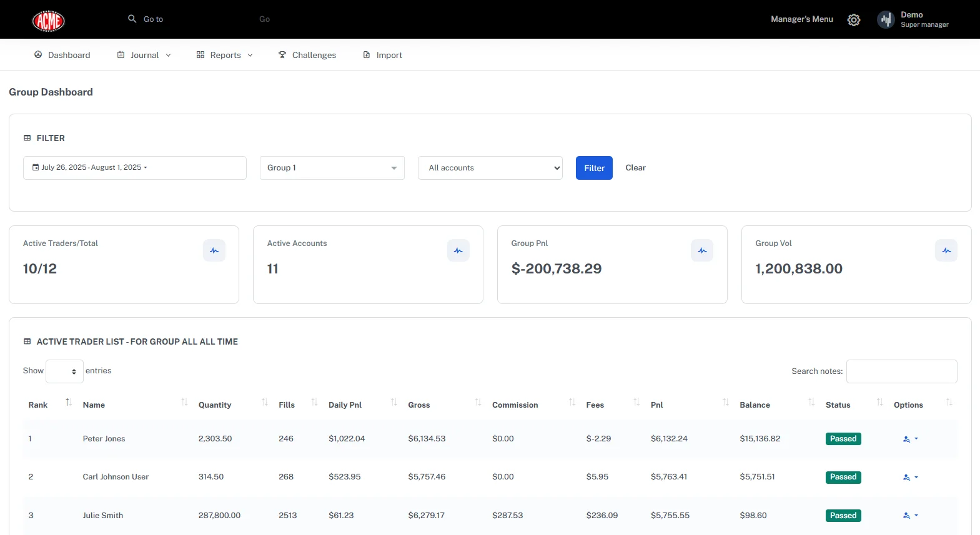This screenshot has width=980, height=535.
Task: Click the Demo user avatar icon
Action: [x=886, y=20]
